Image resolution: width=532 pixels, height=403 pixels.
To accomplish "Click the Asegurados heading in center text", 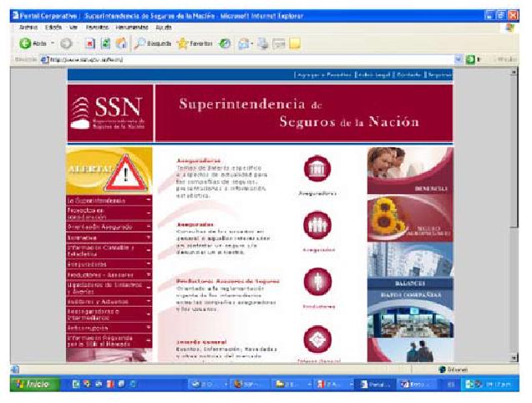I will tap(195, 225).
